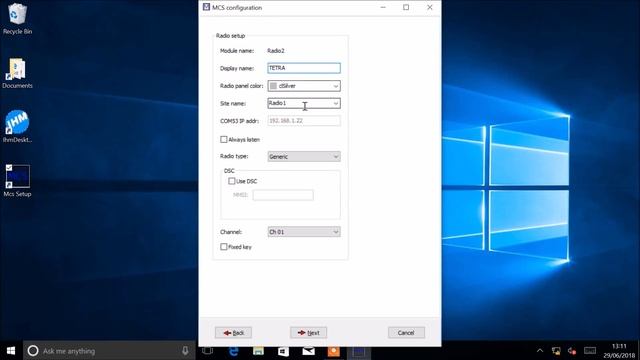Maximize the MCS configuration window
The width and height of the screenshot is (640, 360).
(x=406, y=7)
